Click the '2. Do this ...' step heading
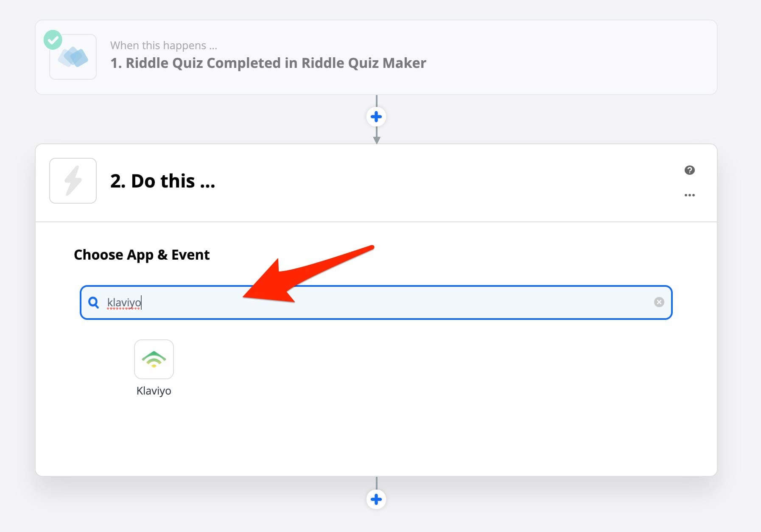Screen dimensions: 761x532 click(x=163, y=181)
